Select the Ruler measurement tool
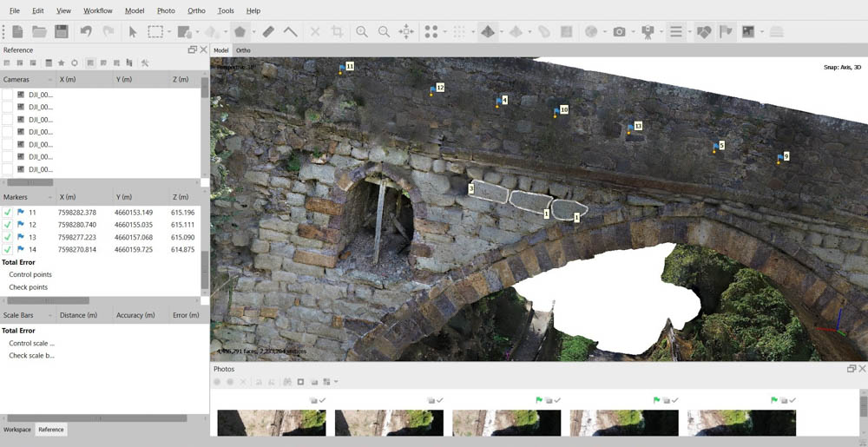Screen dimensions: 868x447 tap(268, 31)
